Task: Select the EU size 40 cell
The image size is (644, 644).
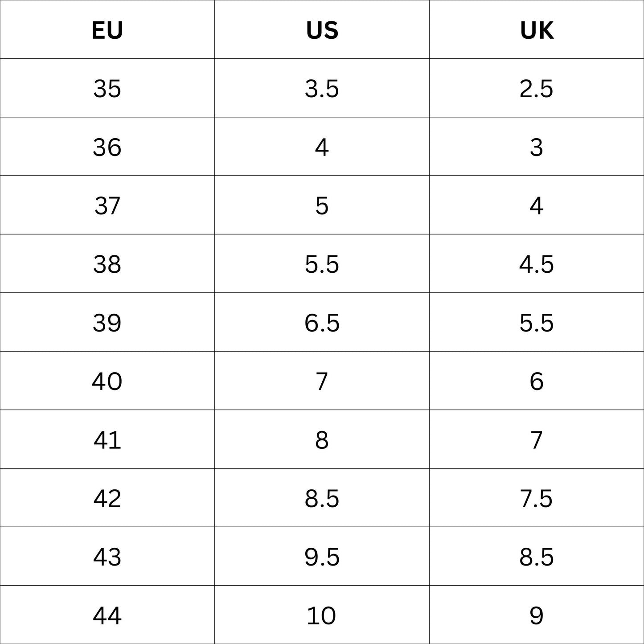Action: coord(107,381)
